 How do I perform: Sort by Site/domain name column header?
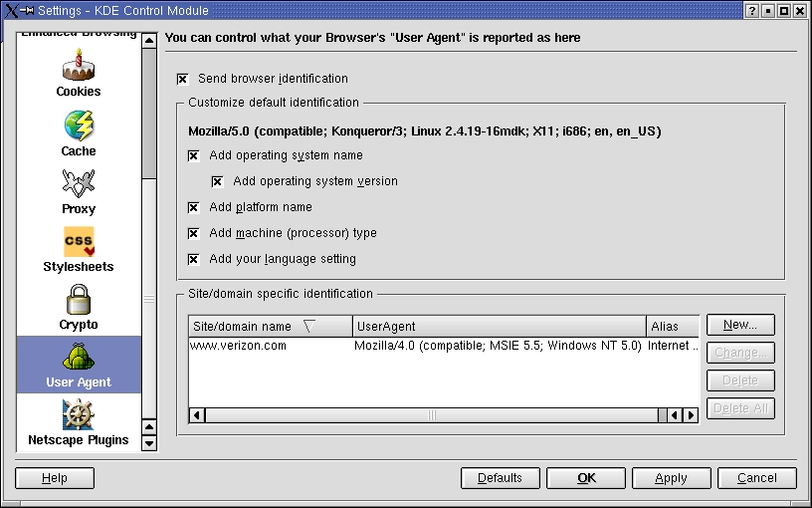point(270,327)
